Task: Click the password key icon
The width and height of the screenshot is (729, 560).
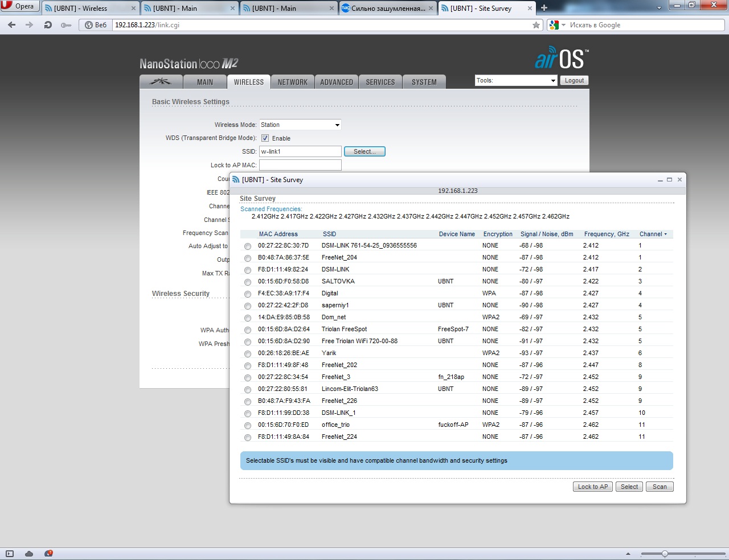Action: [x=66, y=25]
